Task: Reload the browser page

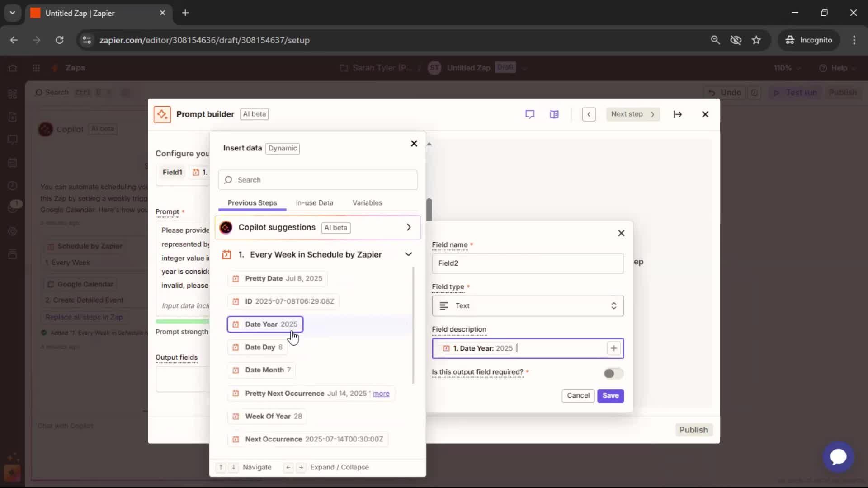Action: point(59,40)
